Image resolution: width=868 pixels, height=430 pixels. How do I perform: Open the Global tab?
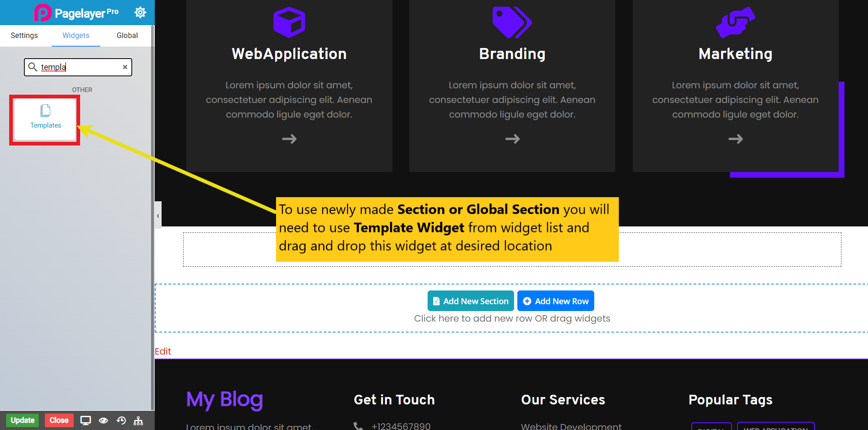127,35
